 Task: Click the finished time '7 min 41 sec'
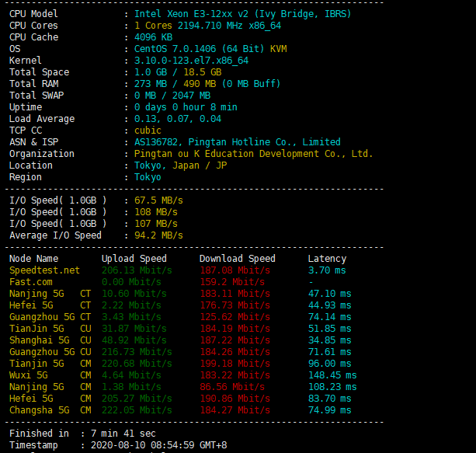[x=123, y=434]
